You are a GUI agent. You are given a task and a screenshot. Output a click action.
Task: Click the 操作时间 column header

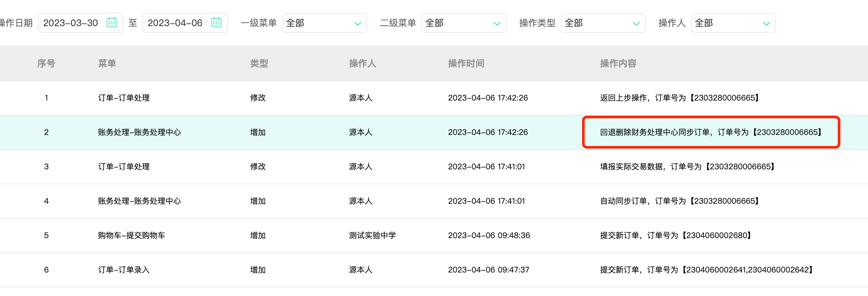466,64
